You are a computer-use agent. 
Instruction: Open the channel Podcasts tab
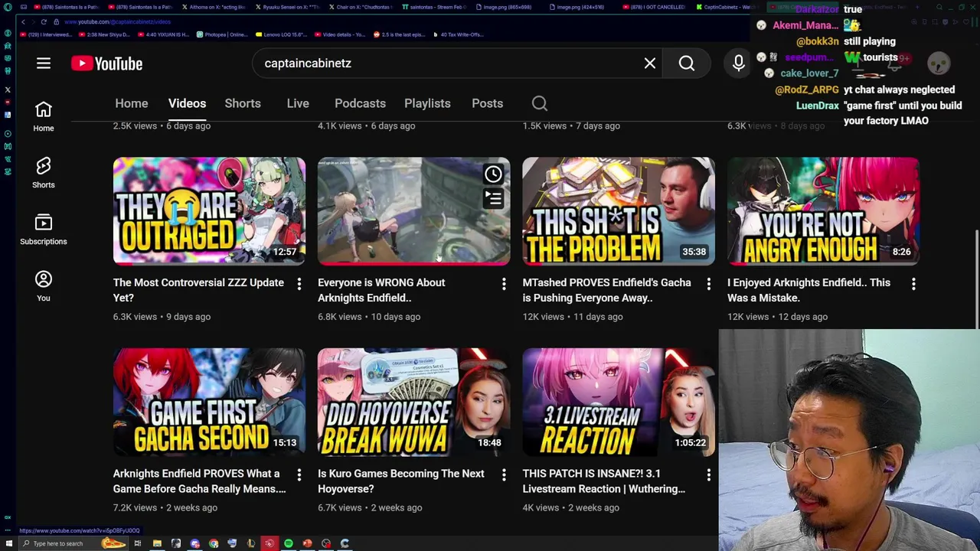360,103
